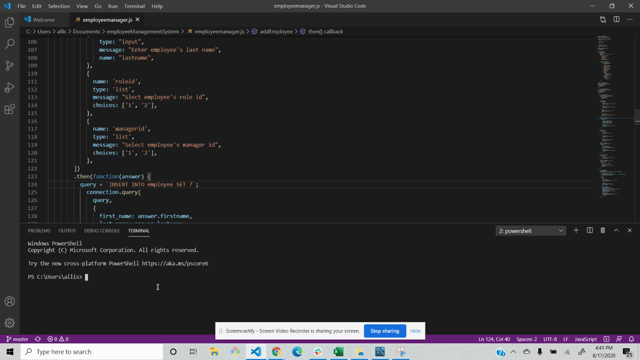The image size is (640, 360).
Task: Switch to the Welcome tab
Action: tap(44, 20)
